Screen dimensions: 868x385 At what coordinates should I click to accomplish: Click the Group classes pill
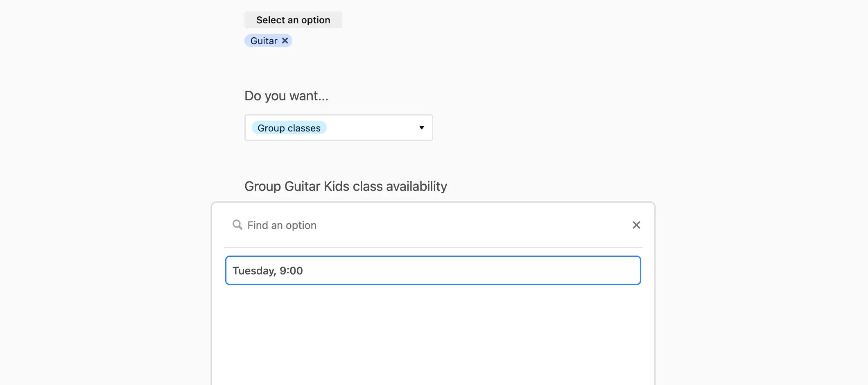[x=289, y=128]
